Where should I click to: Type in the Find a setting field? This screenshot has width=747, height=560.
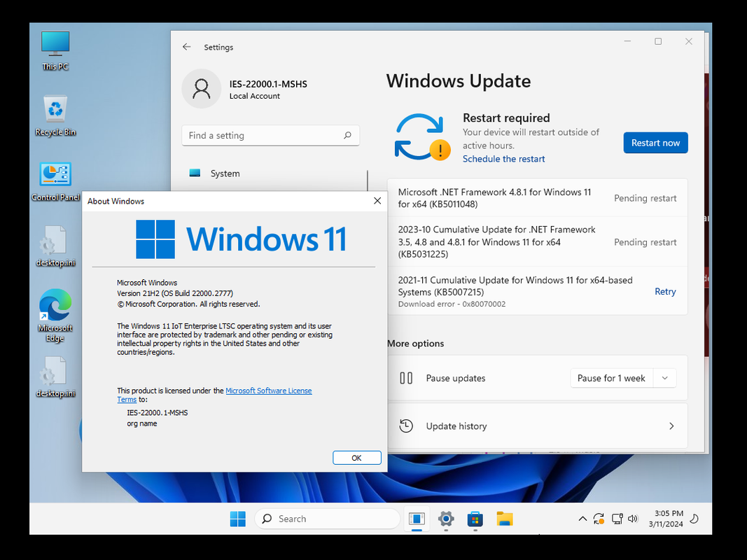pyautogui.click(x=271, y=135)
